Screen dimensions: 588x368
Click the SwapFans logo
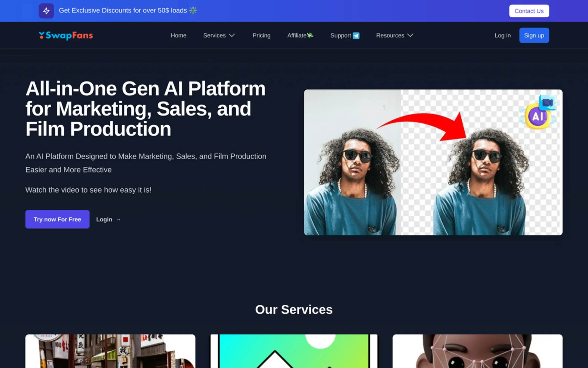(x=66, y=35)
